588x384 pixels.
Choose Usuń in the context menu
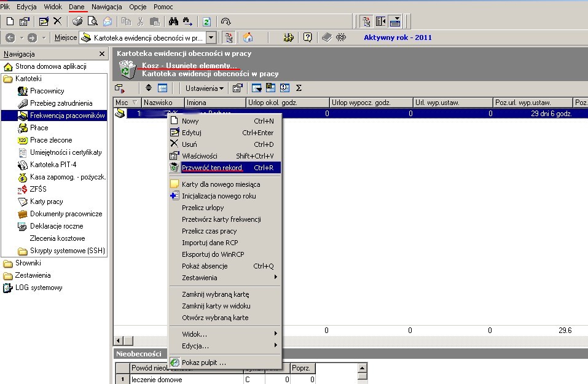pyautogui.click(x=225, y=144)
